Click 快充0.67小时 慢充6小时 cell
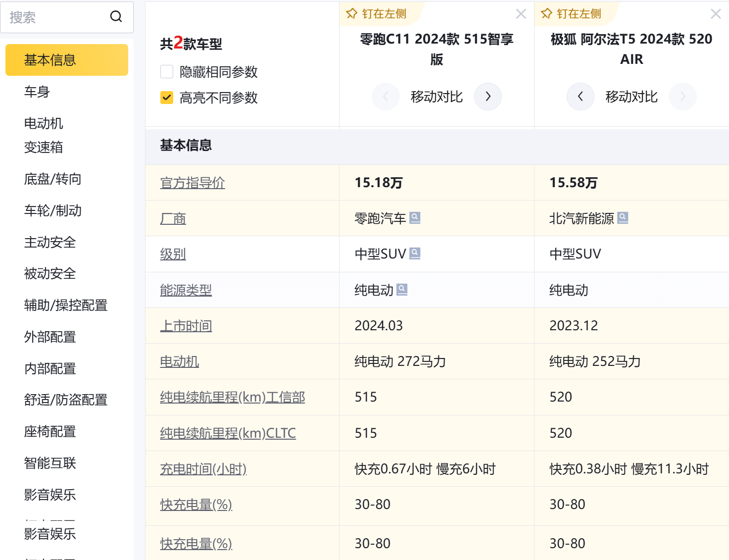This screenshot has height=560, width=729. (x=437, y=469)
